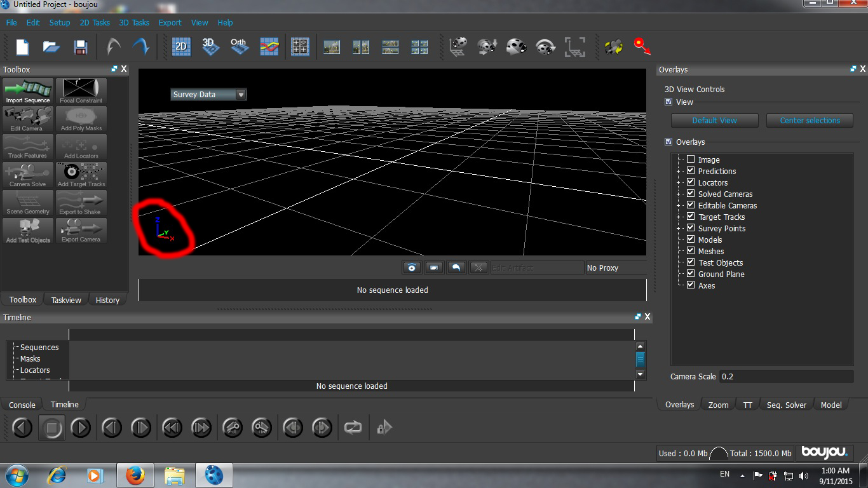Disable the Test Objects overlay checkbox
Viewport: 868px width, 488px height.
point(691,262)
